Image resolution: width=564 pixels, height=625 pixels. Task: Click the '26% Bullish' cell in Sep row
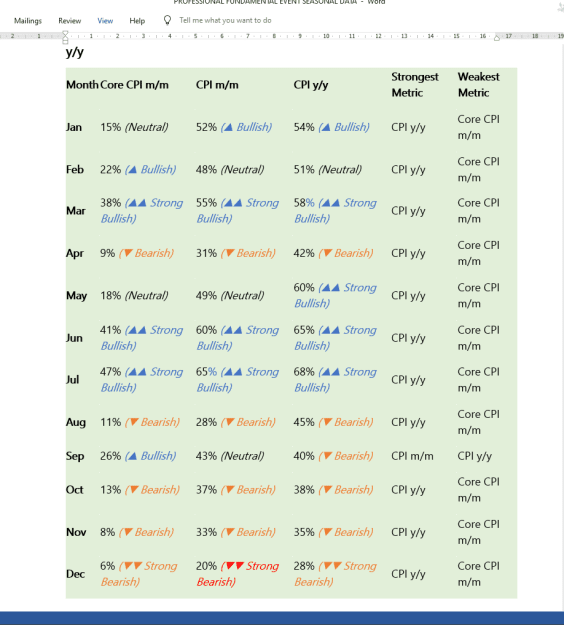(138, 456)
